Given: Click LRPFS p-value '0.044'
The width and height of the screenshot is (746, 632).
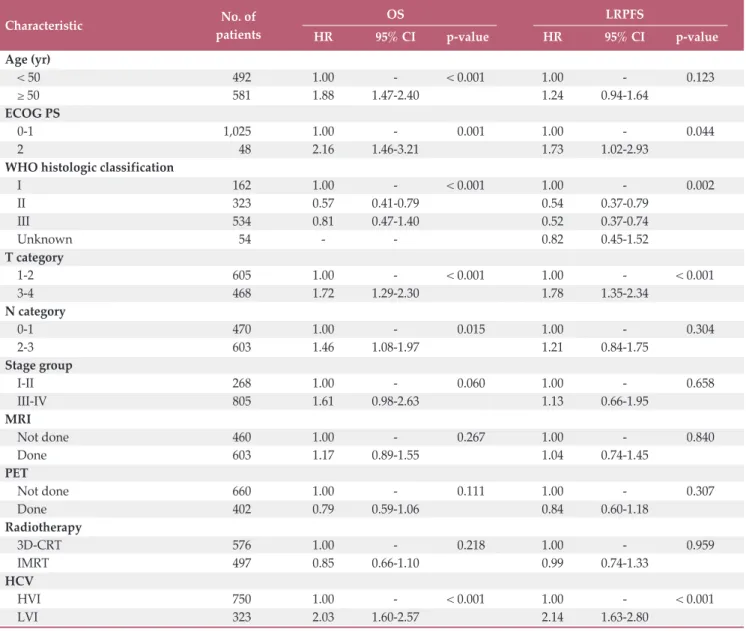Looking at the screenshot, I should [x=700, y=131].
